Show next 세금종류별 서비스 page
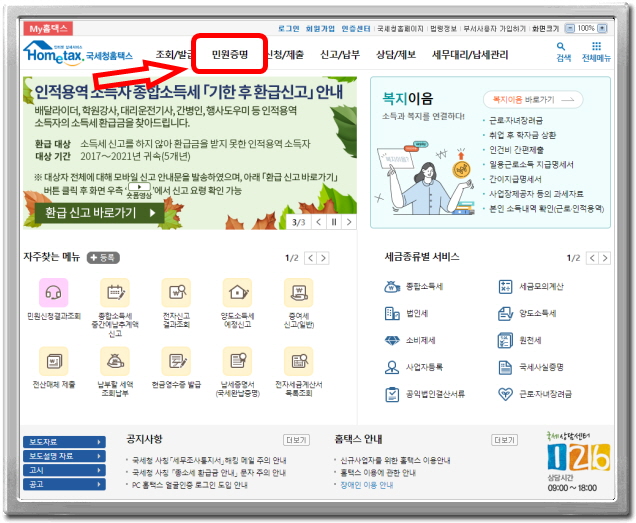 pyautogui.click(x=605, y=258)
